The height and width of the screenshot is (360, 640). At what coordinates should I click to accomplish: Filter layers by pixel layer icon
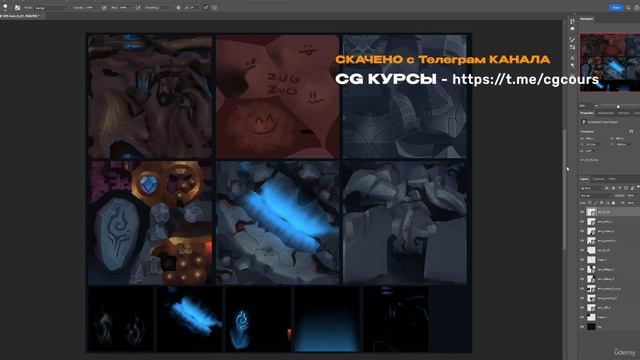pyautogui.click(x=607, y=188)
